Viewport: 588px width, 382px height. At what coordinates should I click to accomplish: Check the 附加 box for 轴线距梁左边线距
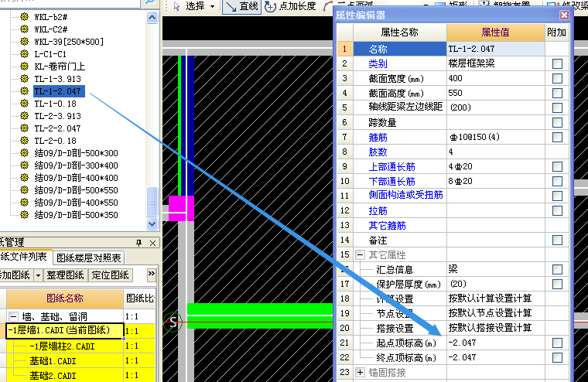coord(557,108)
